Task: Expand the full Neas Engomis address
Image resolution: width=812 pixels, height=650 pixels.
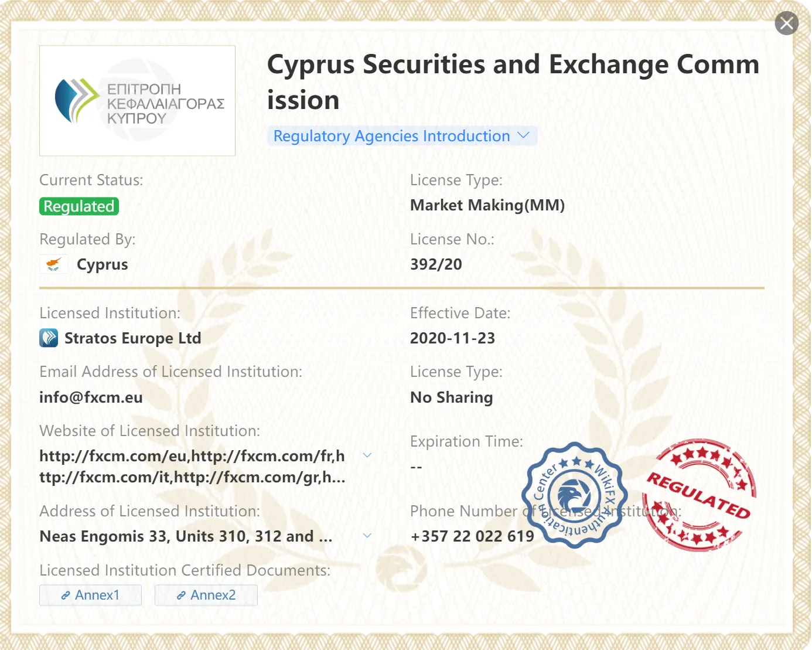Action: click(367, 536)
